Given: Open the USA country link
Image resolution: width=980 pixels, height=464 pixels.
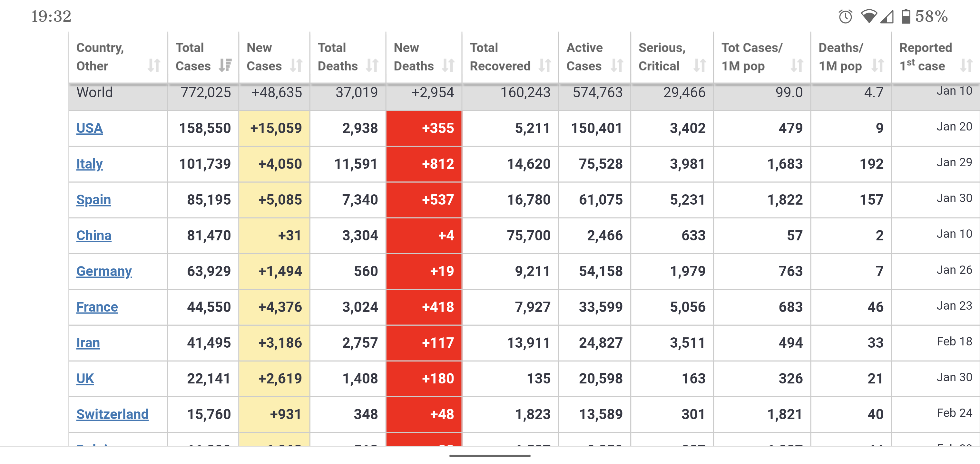Looking at the screenshot, I should [89, 128].
